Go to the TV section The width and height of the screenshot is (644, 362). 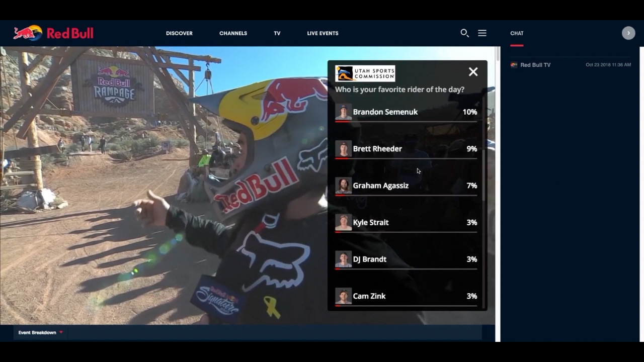click(x=277, y=33)
